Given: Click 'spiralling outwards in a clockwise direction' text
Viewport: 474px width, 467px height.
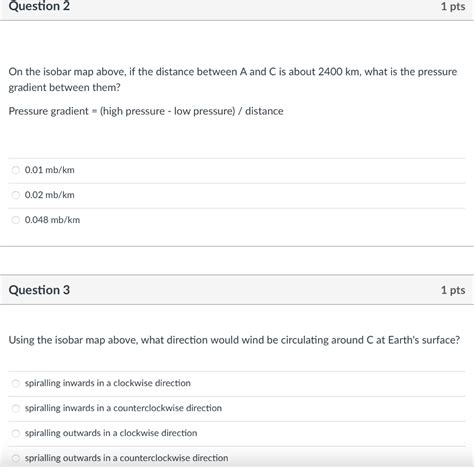Looking at the screenshot, I should [x=111, y=433].
